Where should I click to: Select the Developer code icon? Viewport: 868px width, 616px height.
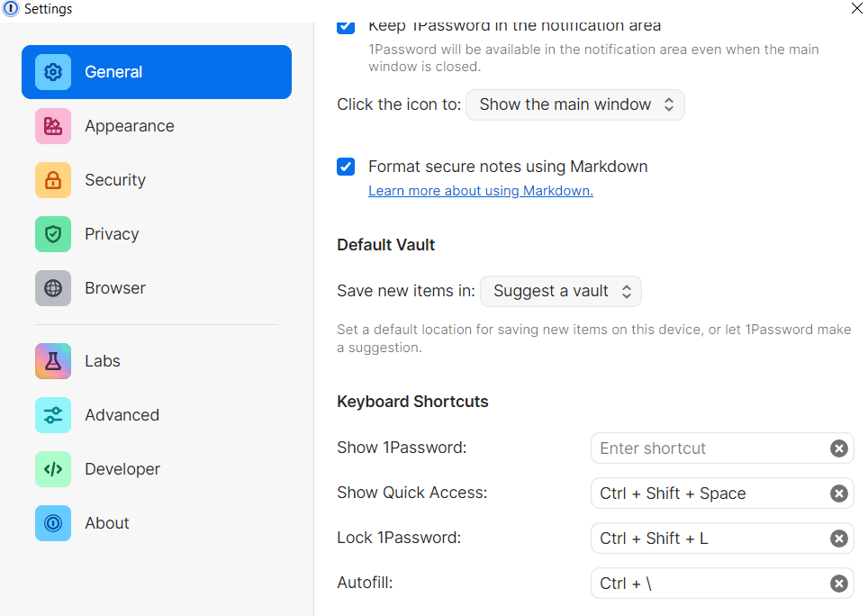point(52,468)
